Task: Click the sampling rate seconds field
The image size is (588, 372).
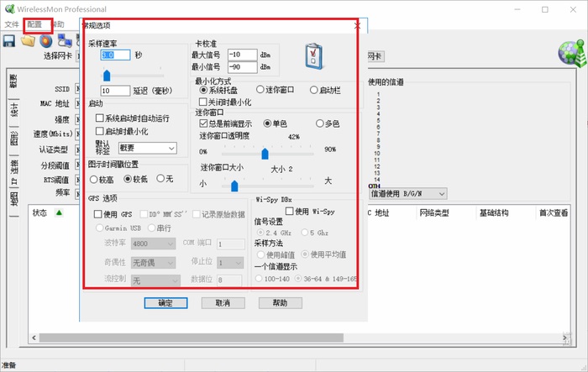Action: [x=116, y=55]
